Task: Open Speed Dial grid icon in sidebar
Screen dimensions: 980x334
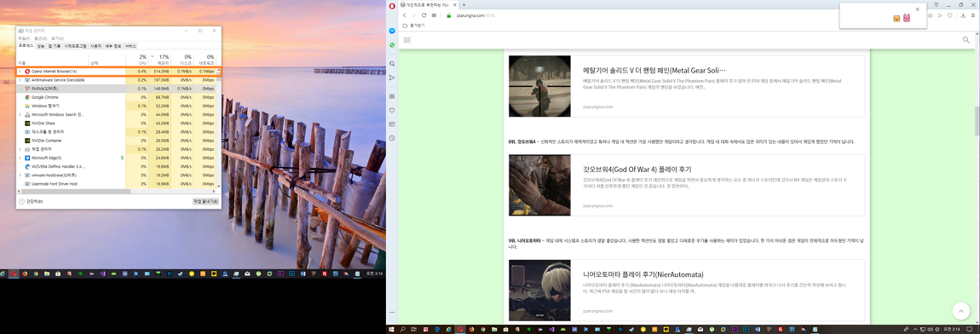Action: point(392,95)
